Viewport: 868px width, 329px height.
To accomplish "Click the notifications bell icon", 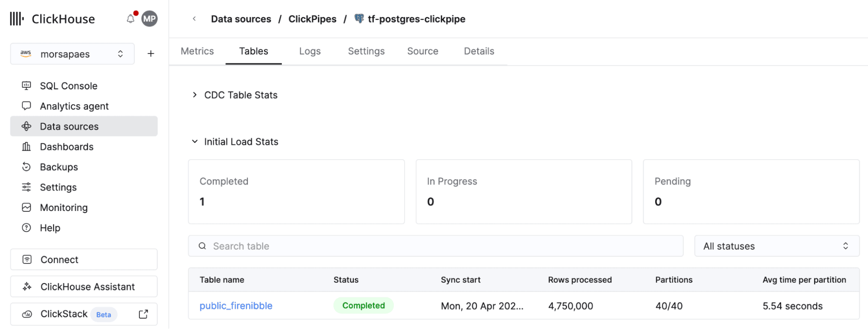I will click(130, 19).
